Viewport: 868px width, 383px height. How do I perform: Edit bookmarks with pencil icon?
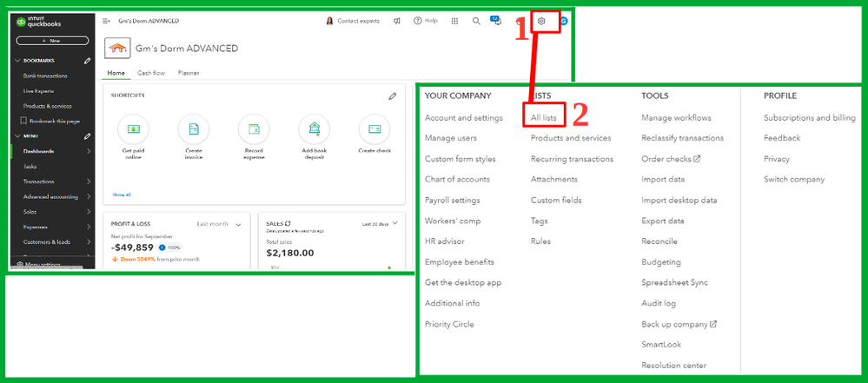pos(87,61)
